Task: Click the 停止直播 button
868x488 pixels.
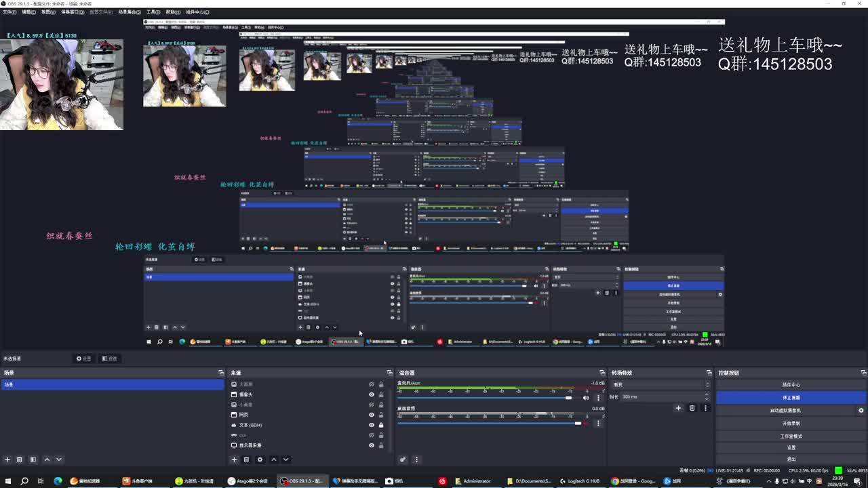Action: tap(791, 398)
